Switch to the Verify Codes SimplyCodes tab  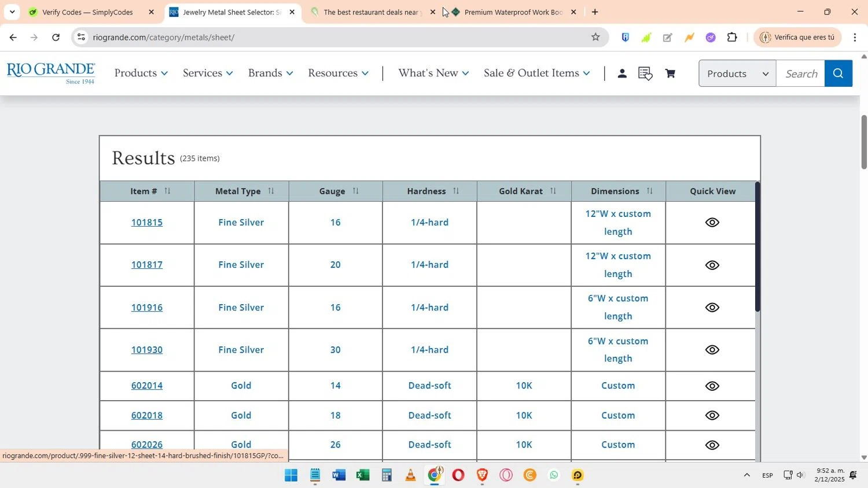[87, 12]
